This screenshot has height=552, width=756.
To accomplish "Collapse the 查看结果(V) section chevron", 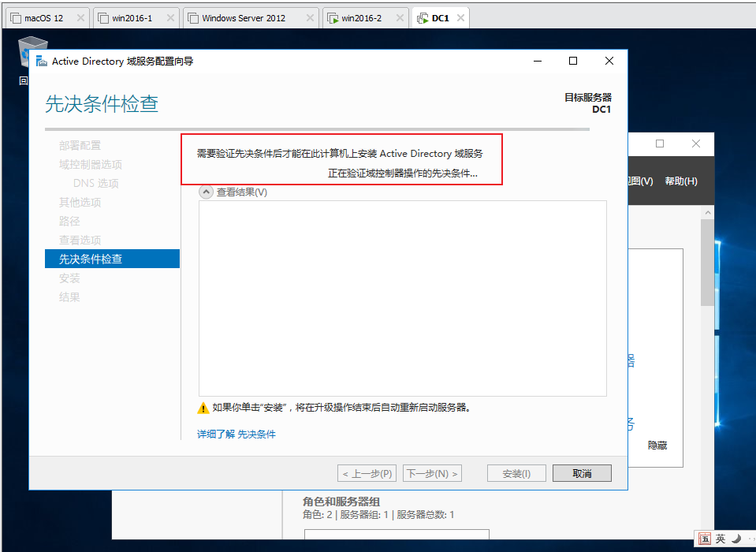I will pyautogui.click(x=206, y=192).
